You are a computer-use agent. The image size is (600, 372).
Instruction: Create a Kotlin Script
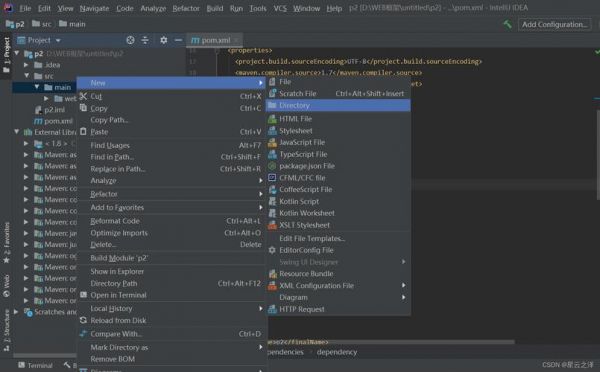coord(338,201)
